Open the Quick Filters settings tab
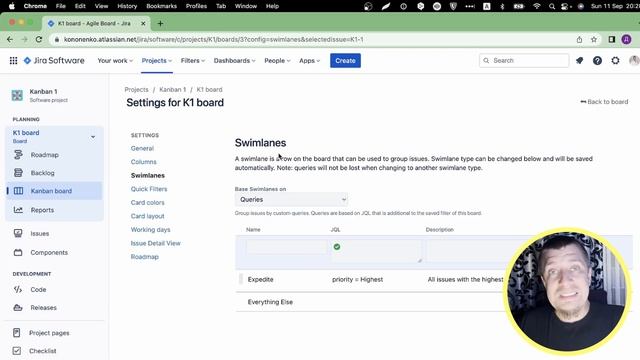The image size is (640, 360). tap(149, 189)
